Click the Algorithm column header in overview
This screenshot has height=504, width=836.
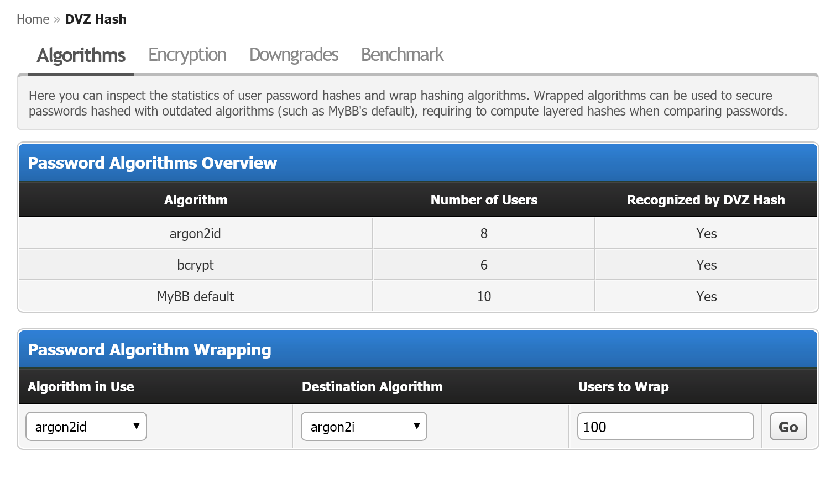[196, 200]
